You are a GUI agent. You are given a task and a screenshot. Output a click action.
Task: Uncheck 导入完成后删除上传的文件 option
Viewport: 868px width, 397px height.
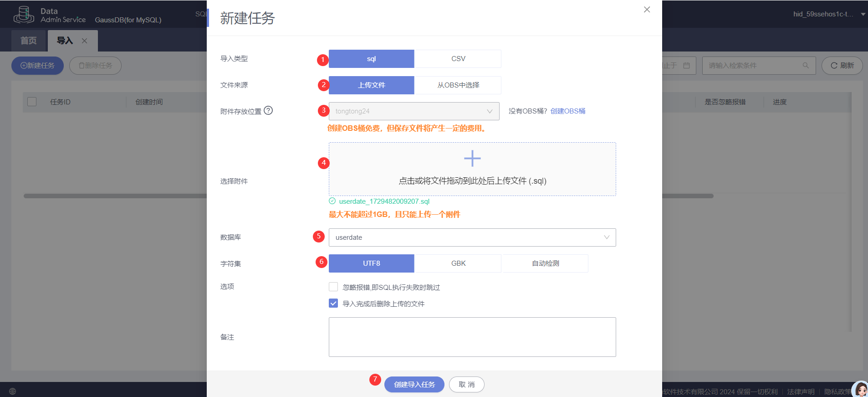333,303
